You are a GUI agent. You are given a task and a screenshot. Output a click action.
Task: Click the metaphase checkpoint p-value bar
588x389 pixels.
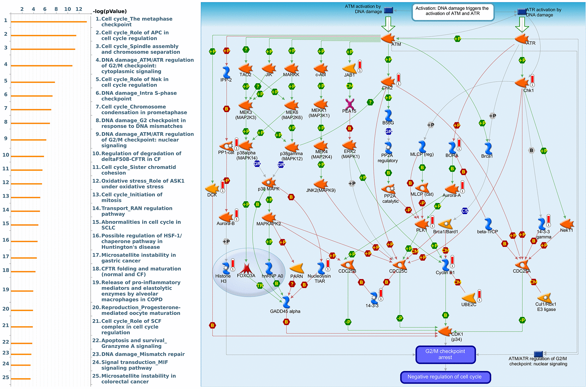tap(49, 22)
